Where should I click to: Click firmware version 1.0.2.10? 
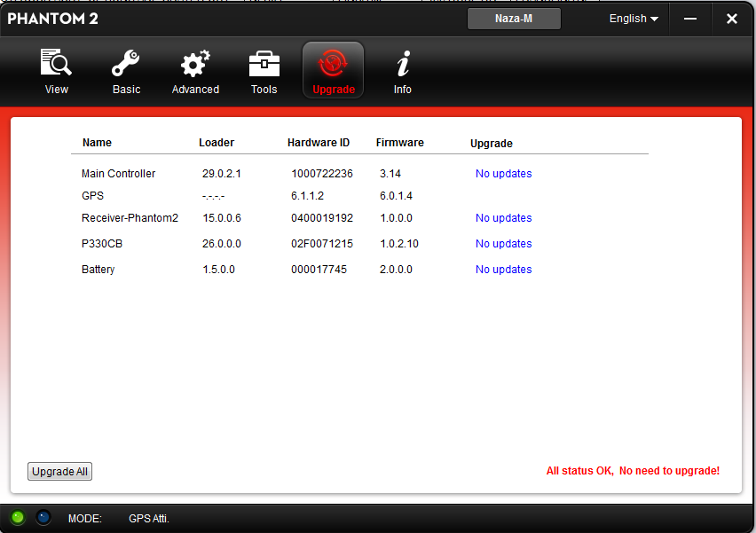pos(398,243)
